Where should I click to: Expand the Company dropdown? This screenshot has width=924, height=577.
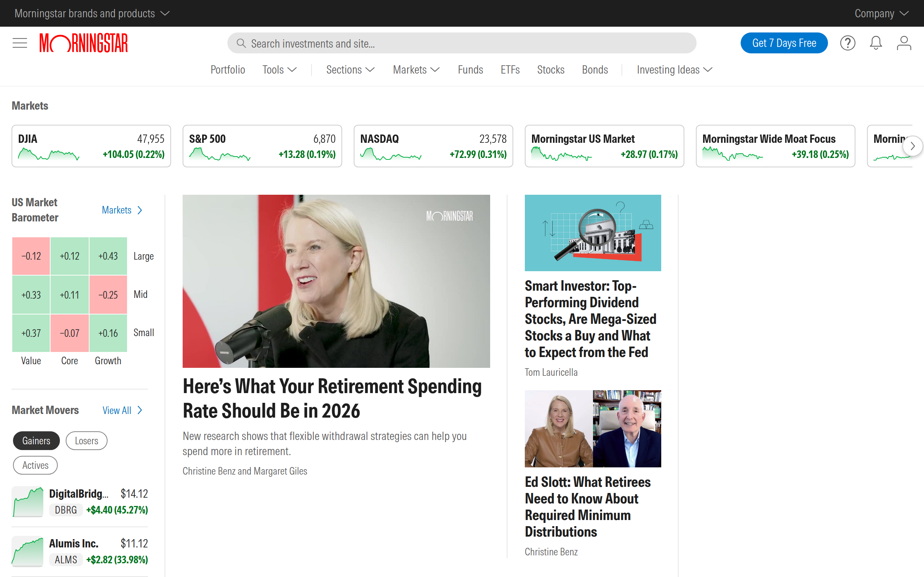pyautogui.click(x=881, y=13)
